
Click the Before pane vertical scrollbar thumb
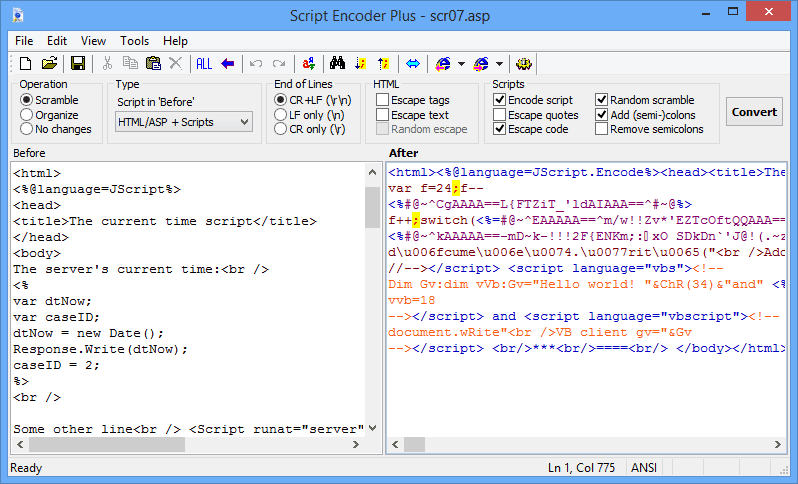[x=373, y=207]
